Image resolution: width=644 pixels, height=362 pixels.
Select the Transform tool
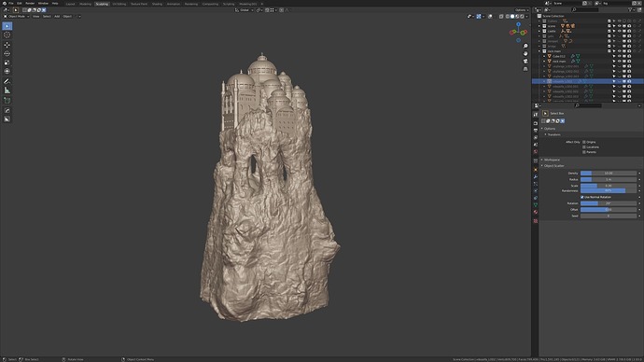[x=7, y=72]
